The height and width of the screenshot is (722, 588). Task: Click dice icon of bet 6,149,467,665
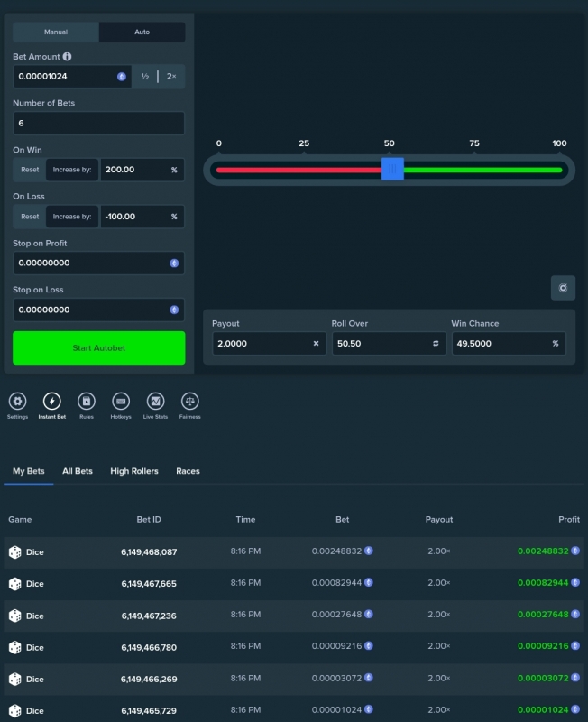click(15, 584)
